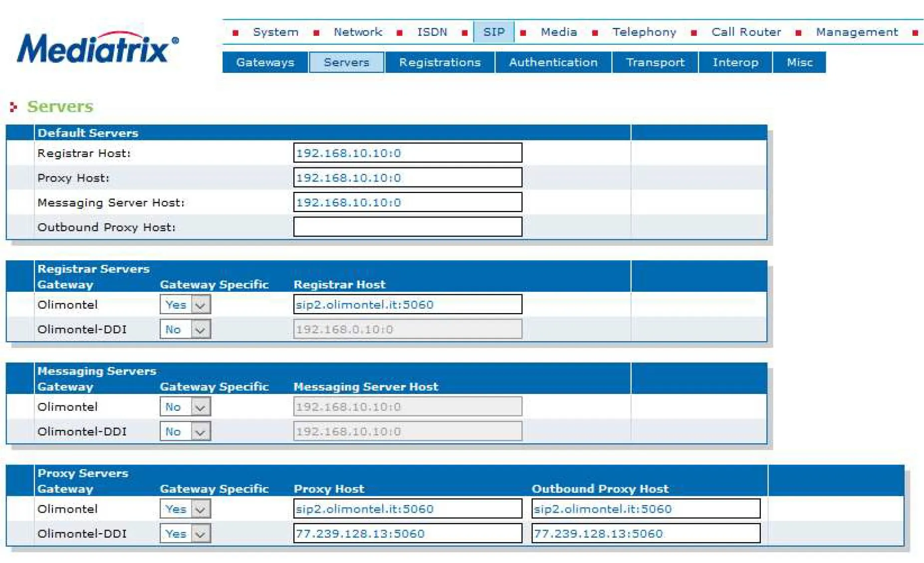Click the default Registrar Host field

408,153
